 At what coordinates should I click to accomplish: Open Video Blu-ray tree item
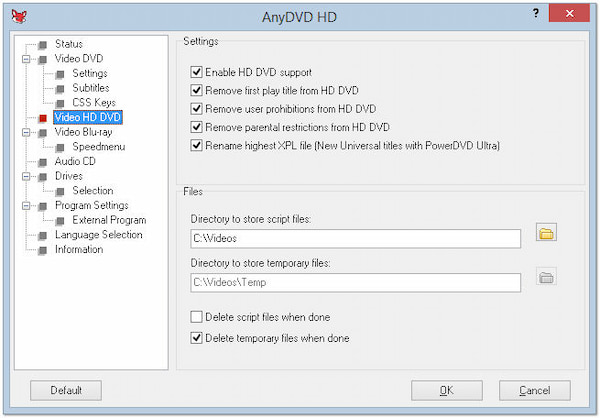point(83,132)
